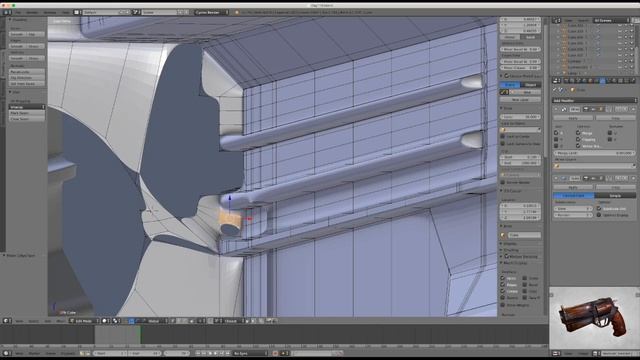The image size is (640, 360).
Task: Open All Scenes outliner display dropdown
Action: click(x=611, y=20)
